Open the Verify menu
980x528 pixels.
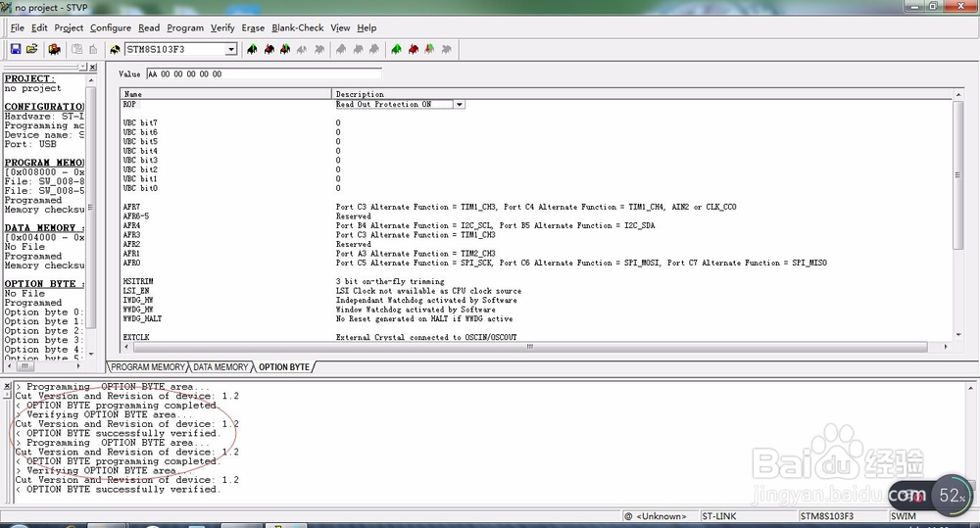click(x=222, y=27)
